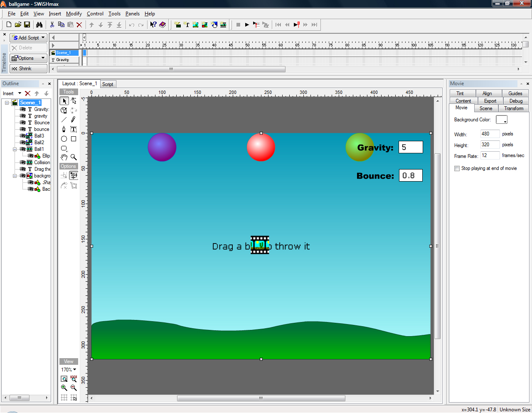Screen dimensions: 532x413
Task: Hide the Ball3 object via eye icon
Action: click(x=23, y=136)
